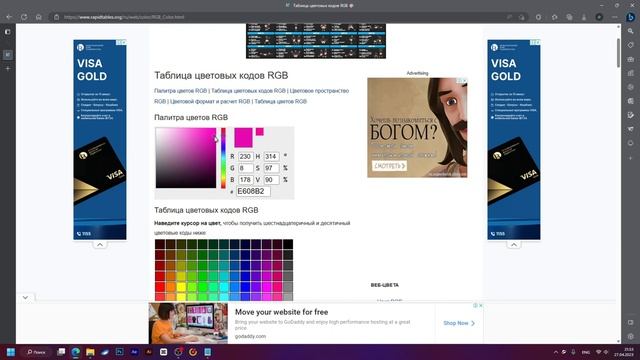Click the page vertical scrollbar thumb
This screenshot has width=640, height=360.
(618, 53)
